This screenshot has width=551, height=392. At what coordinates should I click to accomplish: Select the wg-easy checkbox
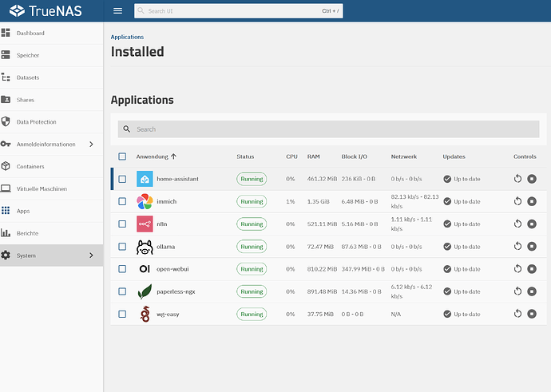point(122,314)
